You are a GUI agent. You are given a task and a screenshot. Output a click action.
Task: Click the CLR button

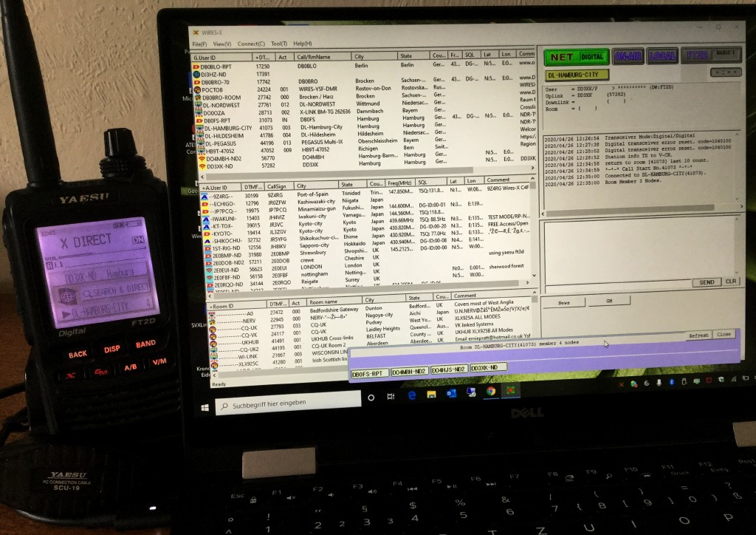[731, 282]
